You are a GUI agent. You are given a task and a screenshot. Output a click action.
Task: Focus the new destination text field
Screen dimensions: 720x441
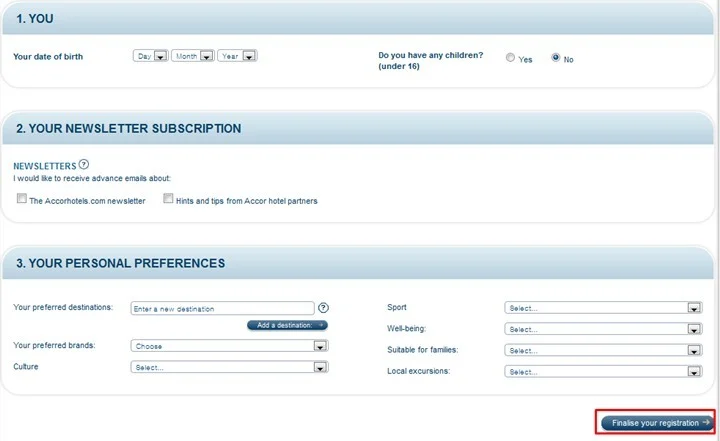[x=222, y=308]
